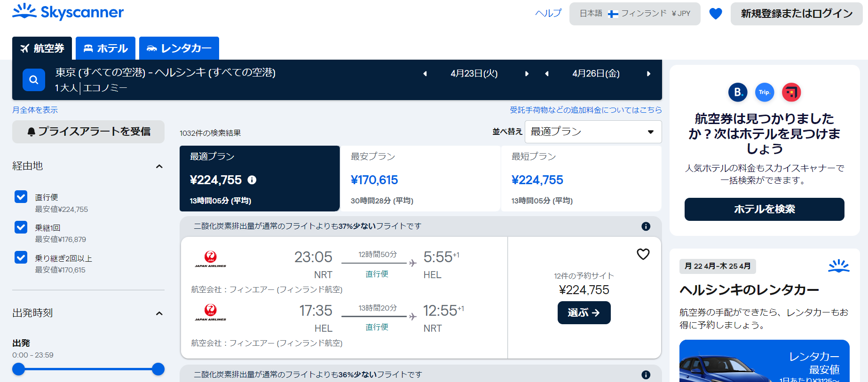Select the 最適プラン sort tab

coord(260,179)
